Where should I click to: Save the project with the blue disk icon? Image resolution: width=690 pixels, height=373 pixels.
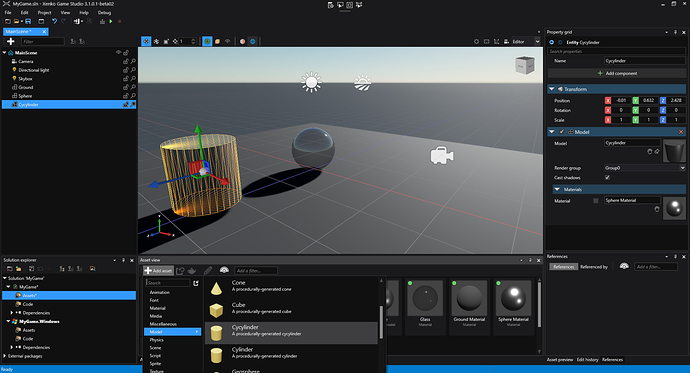28,21
